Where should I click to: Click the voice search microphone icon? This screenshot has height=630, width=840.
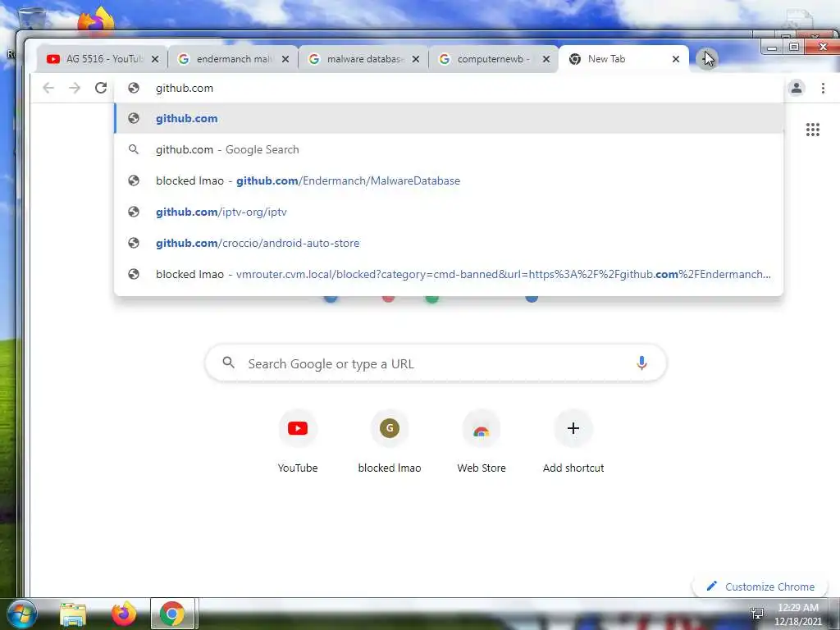pyautogui.click(x=641, y=363)
